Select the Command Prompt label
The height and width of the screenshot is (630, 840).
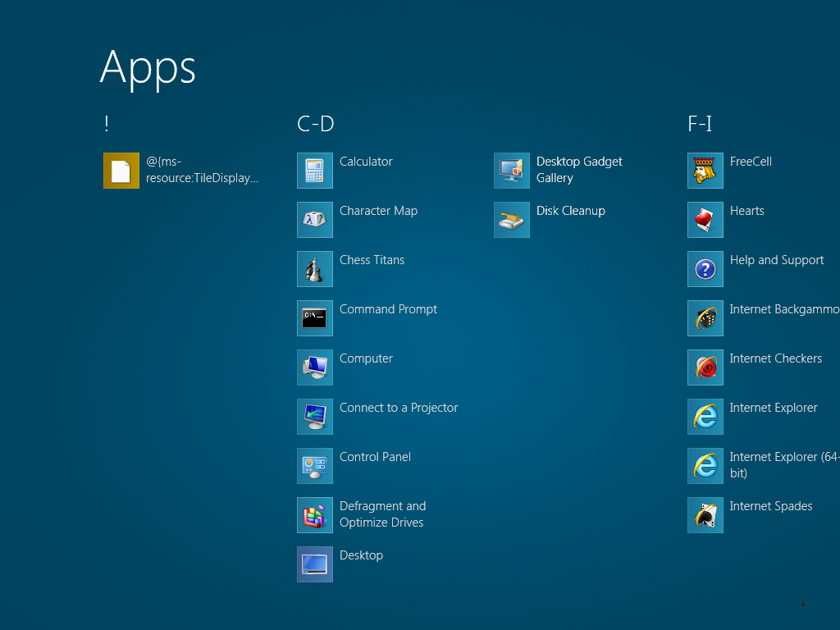point(388,309)
